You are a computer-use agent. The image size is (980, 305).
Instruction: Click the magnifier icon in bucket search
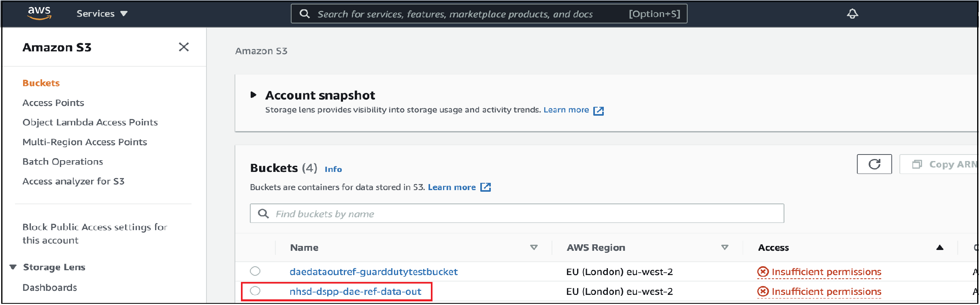tap(263, 214)
